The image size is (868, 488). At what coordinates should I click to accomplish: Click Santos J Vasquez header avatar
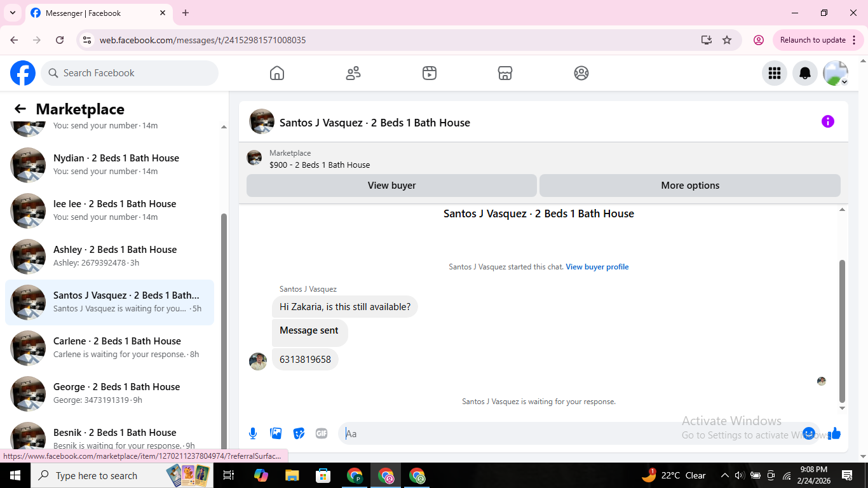pyautogui.click(x=262, y=121)
